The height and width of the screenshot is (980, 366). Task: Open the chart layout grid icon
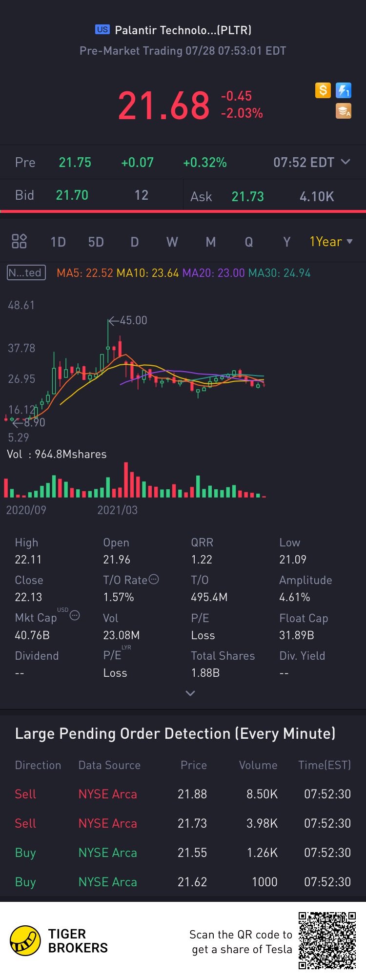click(19, 241)
